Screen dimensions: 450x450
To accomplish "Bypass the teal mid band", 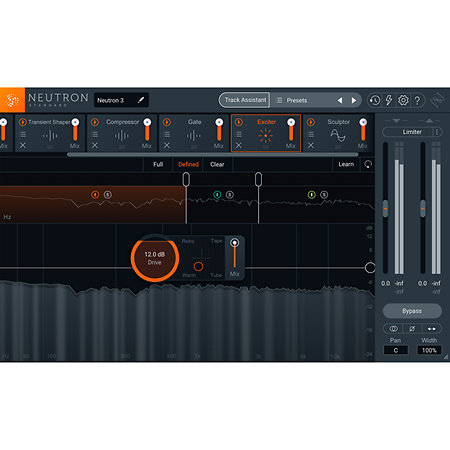I will (x=217, y=195).
